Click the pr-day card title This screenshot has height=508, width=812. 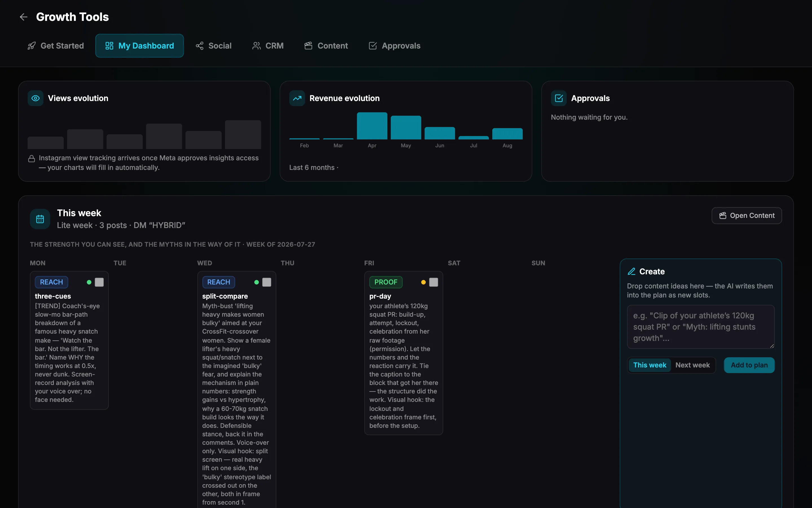(380, 296)
